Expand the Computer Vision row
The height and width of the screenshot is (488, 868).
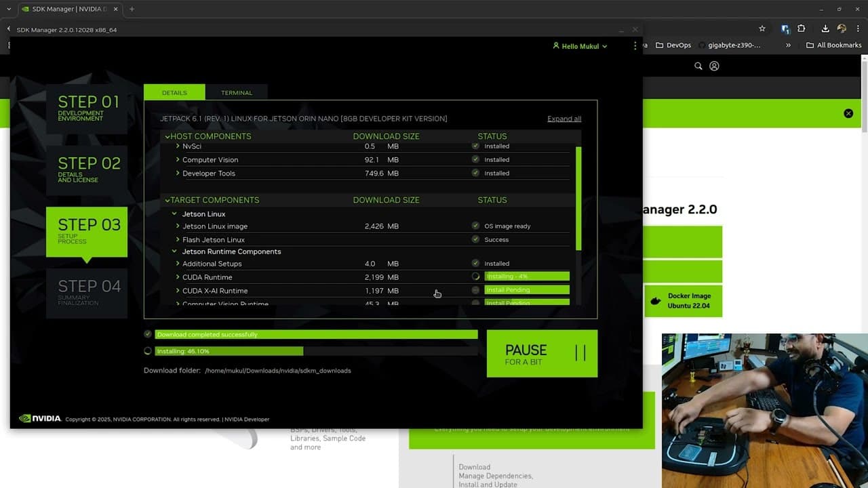click(178, 159)
